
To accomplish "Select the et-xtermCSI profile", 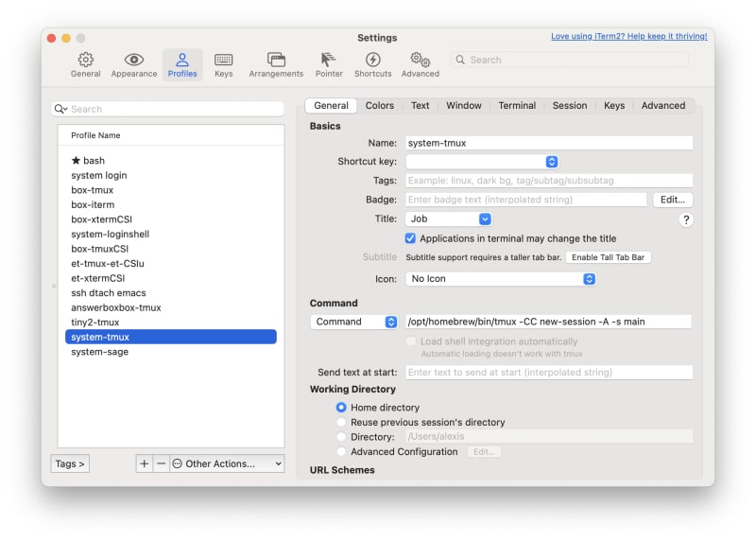I will point(171,278).
